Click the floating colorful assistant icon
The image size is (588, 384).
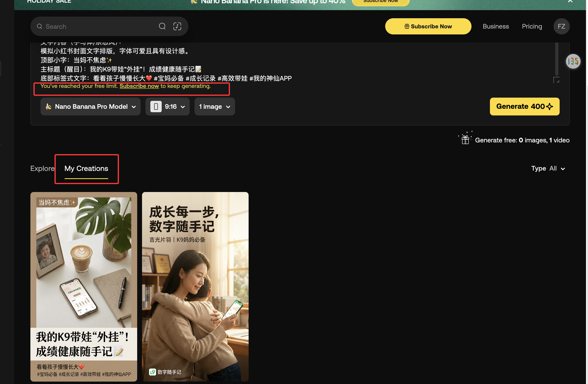(573, 61)
